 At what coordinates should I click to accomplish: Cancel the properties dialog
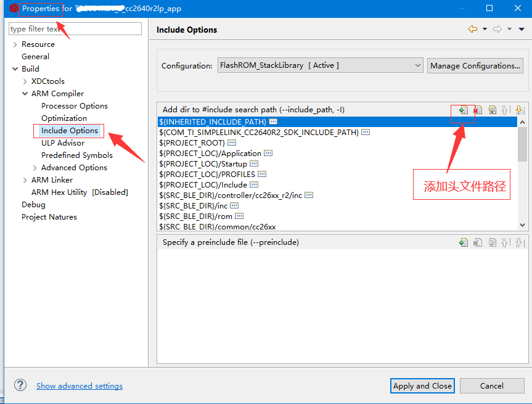point(492,385)
